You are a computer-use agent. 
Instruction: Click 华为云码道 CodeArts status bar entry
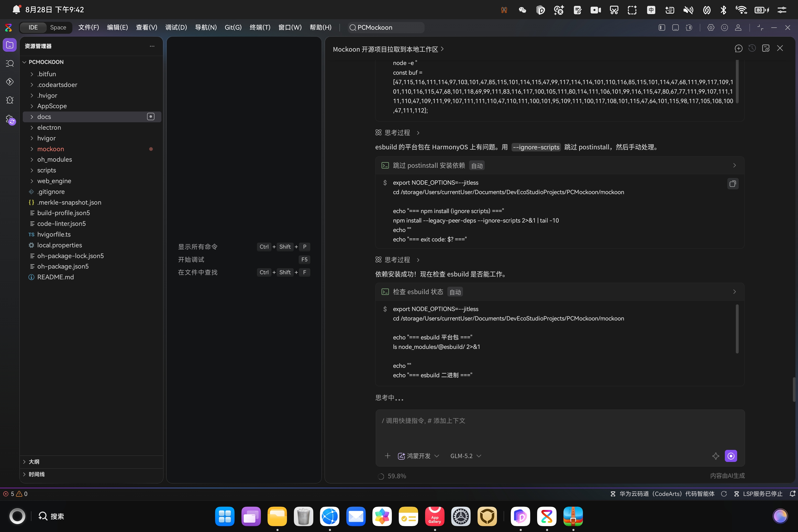[x=663, y=494]
